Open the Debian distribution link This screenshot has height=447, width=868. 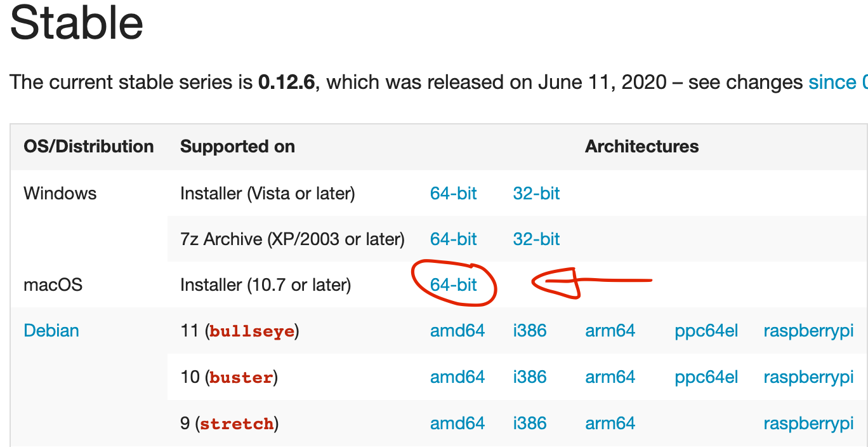coord(51,330)
